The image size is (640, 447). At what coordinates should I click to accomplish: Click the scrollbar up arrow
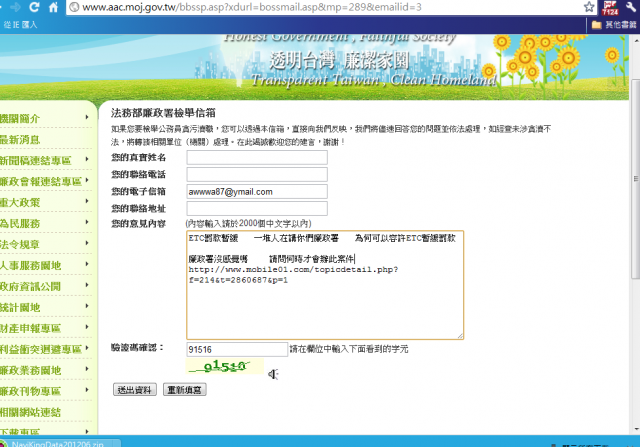(636, 41)
